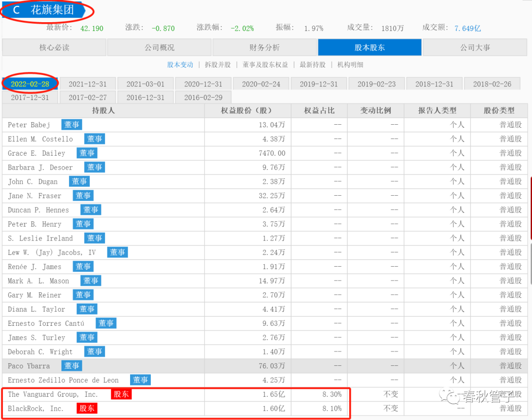Select the 2019-12-31 date tab

[319, 84]
